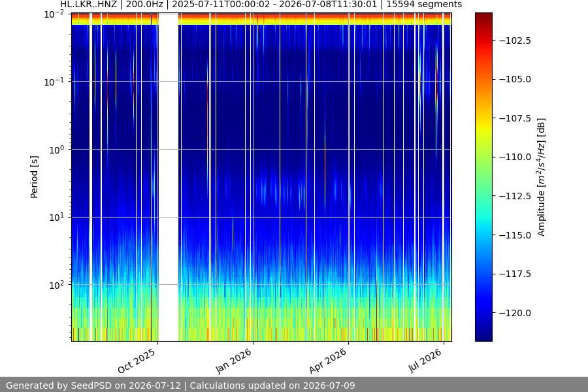Click the Jul 2026 x-axis label
Viewport: 588px width, 392px height.
click(425, 361)
